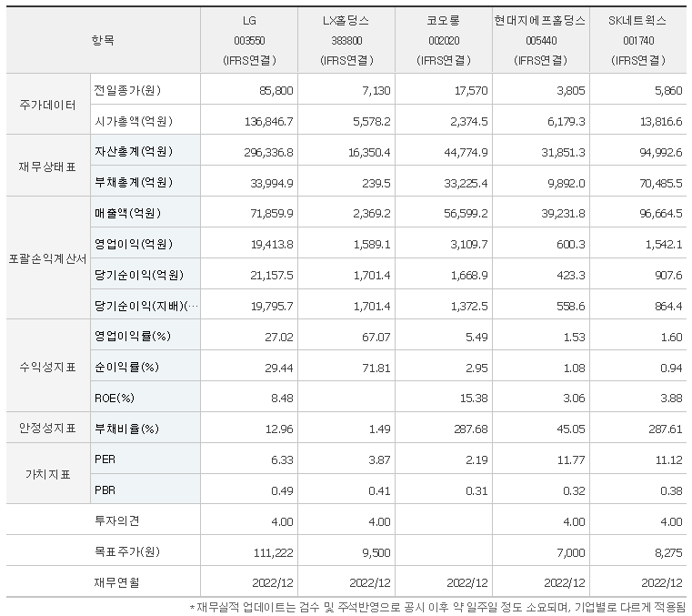The height and width of the screenshot is (616, 692).
Task: Click the 매출액(억원) row label
Action: click(x=127, y=213)
